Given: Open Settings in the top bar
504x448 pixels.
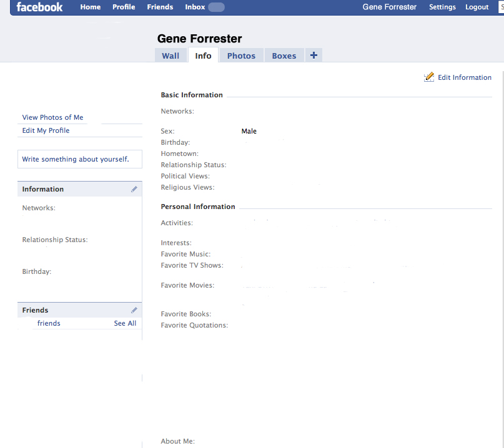Looking at the screenshot, I should (442, 7).
